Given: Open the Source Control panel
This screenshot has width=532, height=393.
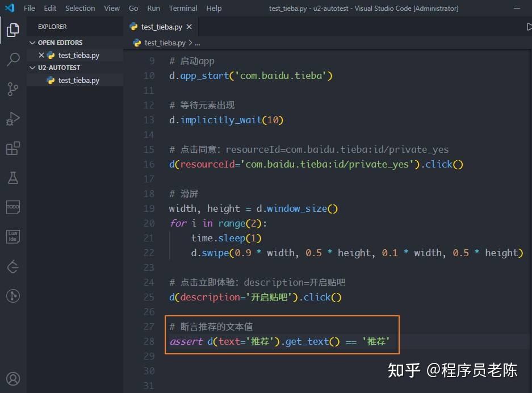Looking at the screenshot, I should [12, 89].
